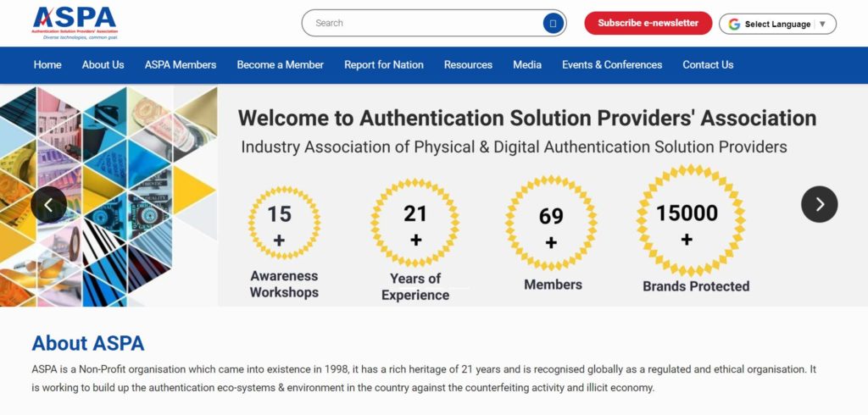Click the blue search icon button
The height and width of the screenshot is (415, 868).
coord(553,23)
